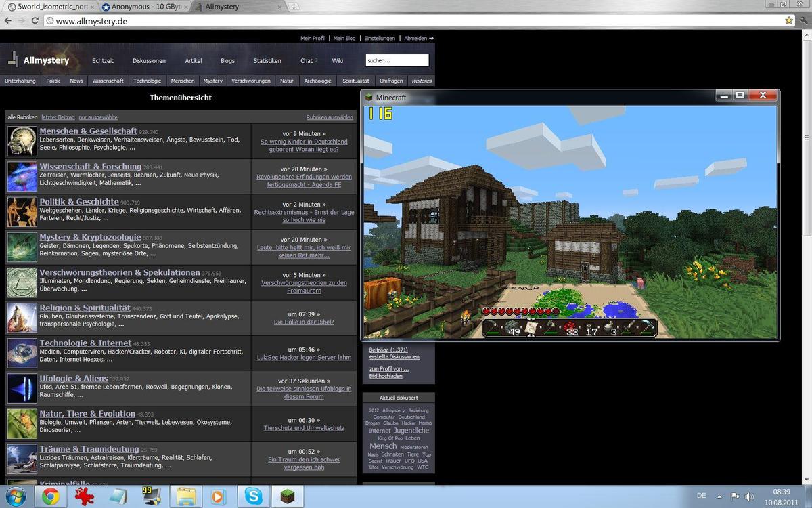Image resolution: width=812 pixels, height=508 pixels.
Task: Open the thread 'Die Hölle in der Bibel?'
Action: click(304, 322)
